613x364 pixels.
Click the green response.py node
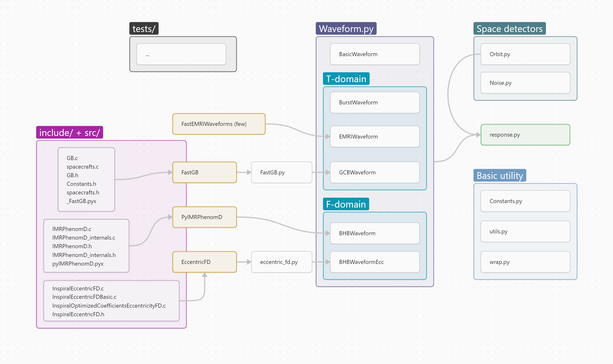point(525,135)
